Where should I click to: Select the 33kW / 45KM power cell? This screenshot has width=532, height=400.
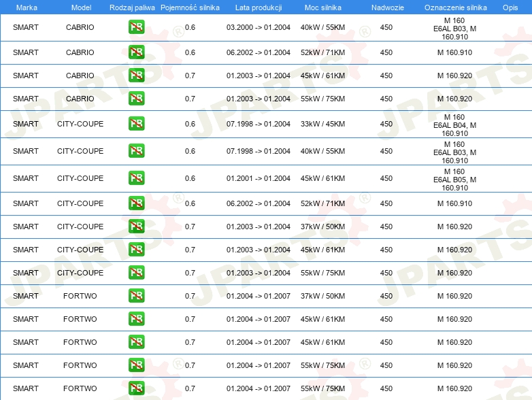click(322, 124)
